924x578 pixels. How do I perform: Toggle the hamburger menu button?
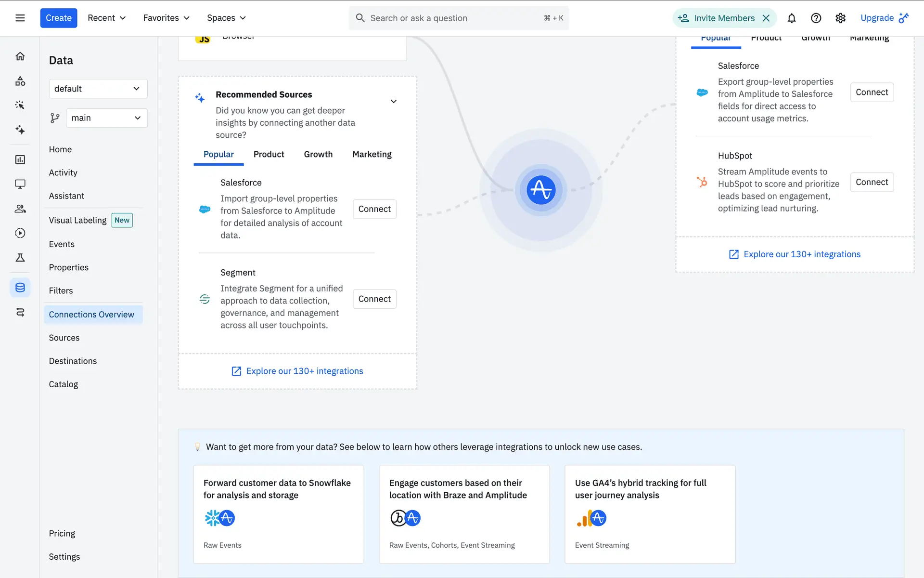(20, 18)
